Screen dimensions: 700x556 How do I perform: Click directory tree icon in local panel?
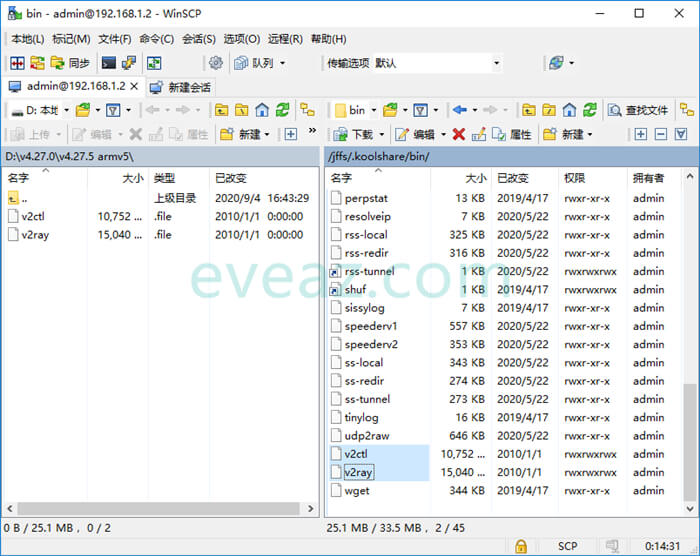pyautogui.click(x=308, y=110)
